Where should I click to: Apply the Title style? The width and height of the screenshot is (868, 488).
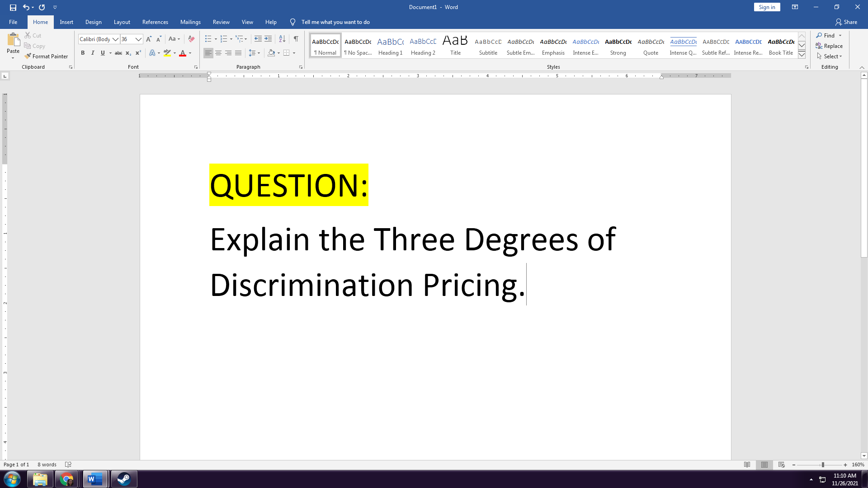point(455,46)
